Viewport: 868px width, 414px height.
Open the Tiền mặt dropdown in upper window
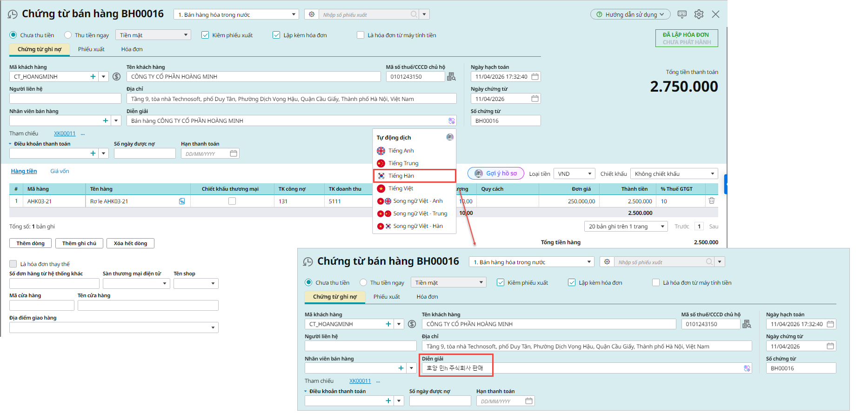click(x=153, y=35)
